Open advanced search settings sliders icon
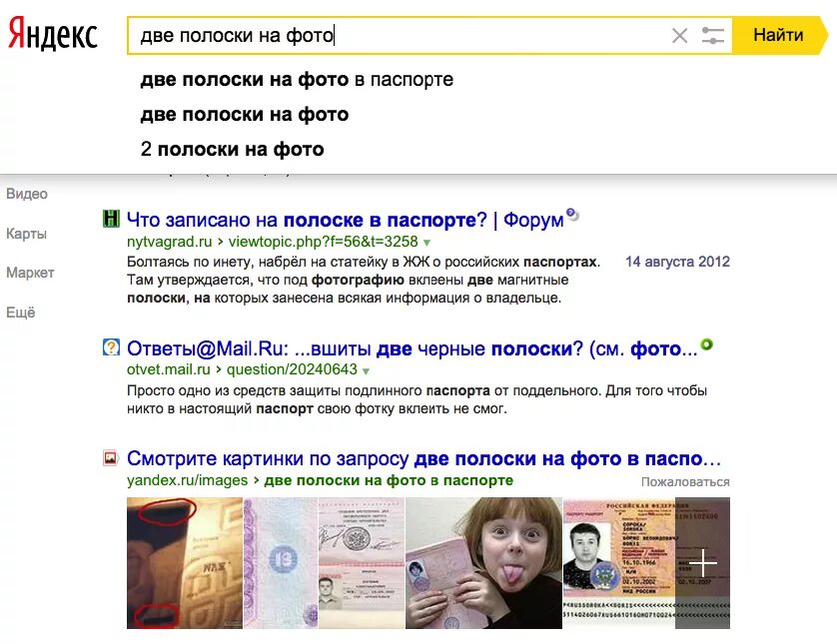 [712, 36]
